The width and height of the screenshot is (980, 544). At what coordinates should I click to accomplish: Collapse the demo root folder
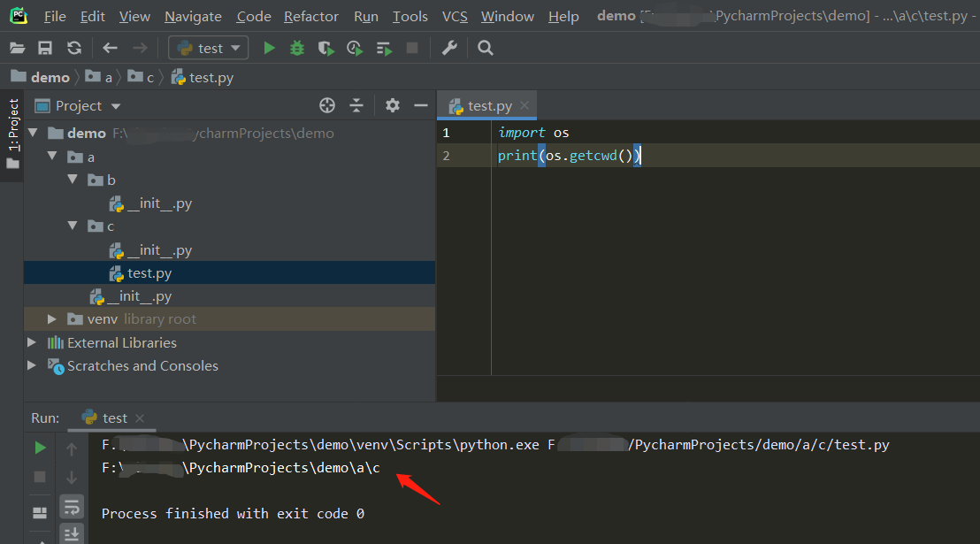[33, 133]
